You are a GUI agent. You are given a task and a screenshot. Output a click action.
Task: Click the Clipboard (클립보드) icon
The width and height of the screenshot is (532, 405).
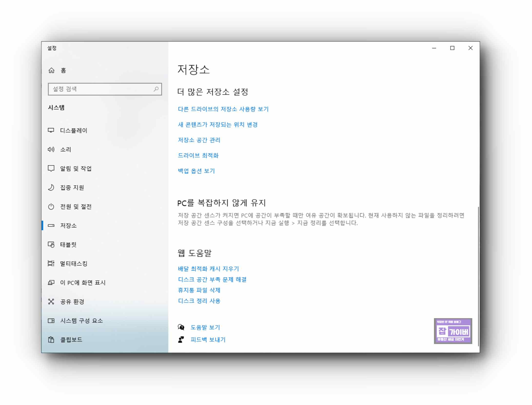click(51, 340)
